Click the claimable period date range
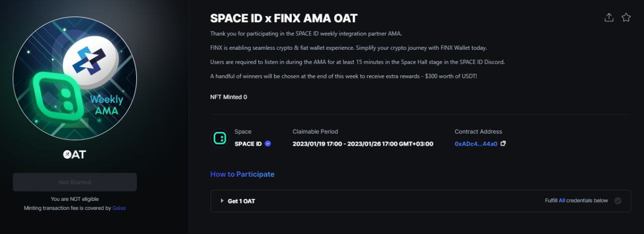Image resolution: width=644 pixels, height=234 pixels. [x=363, y=144]
